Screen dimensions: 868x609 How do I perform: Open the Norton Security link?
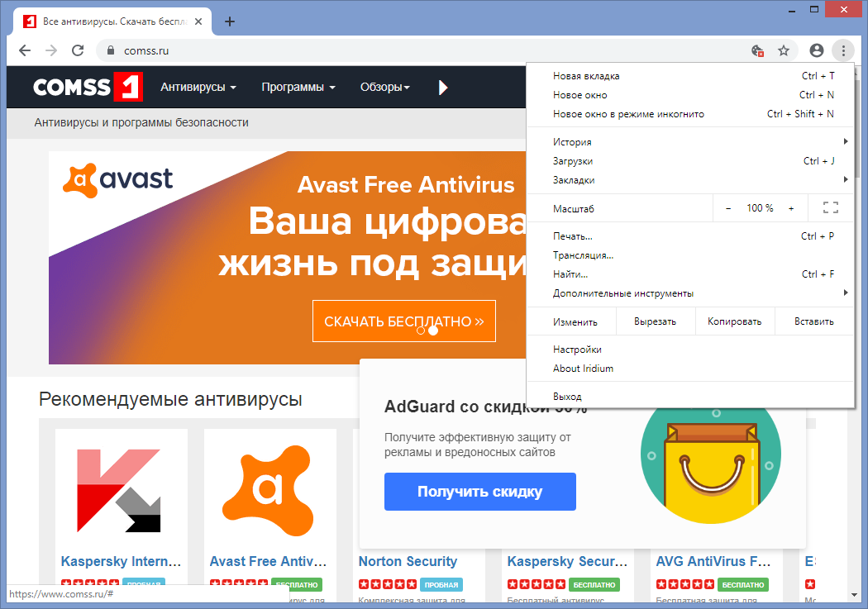pyautogui.click(x=408, y=561)
